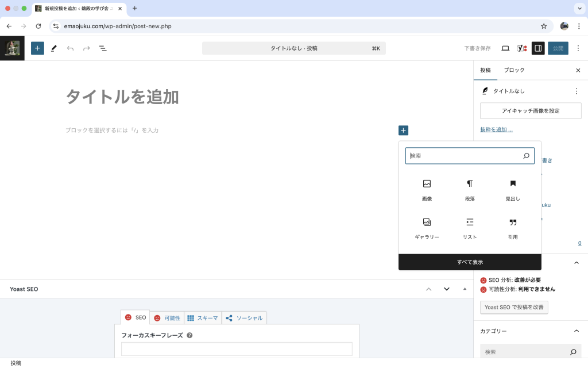Open the Yoast SEO toolbar icon
The image size is (588, 368).
click(521, 48)
